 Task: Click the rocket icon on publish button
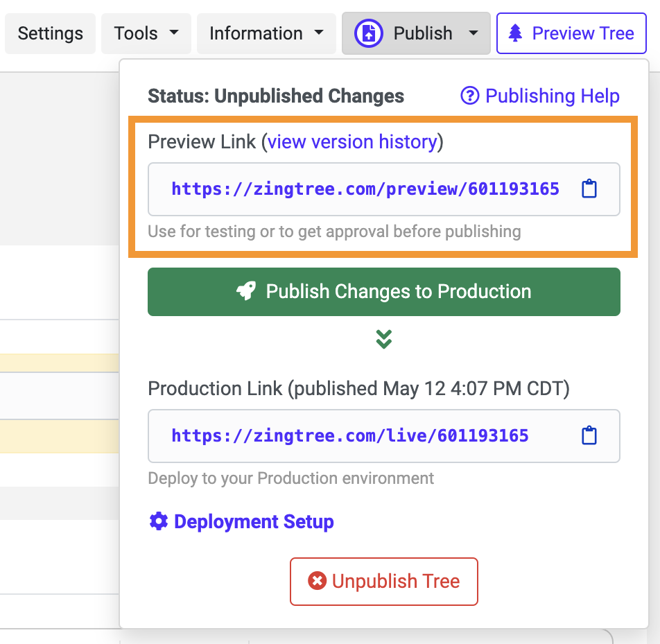click(246, 291)
